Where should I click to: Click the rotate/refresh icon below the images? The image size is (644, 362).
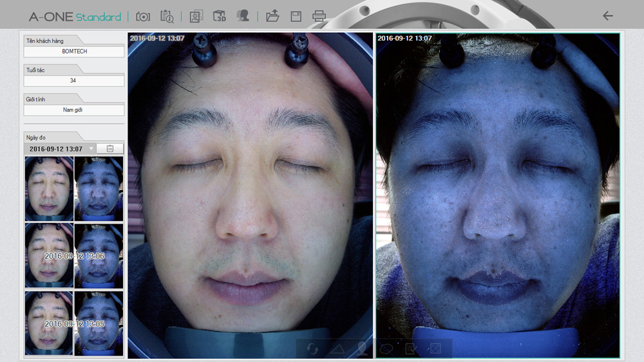pos(313,348)
